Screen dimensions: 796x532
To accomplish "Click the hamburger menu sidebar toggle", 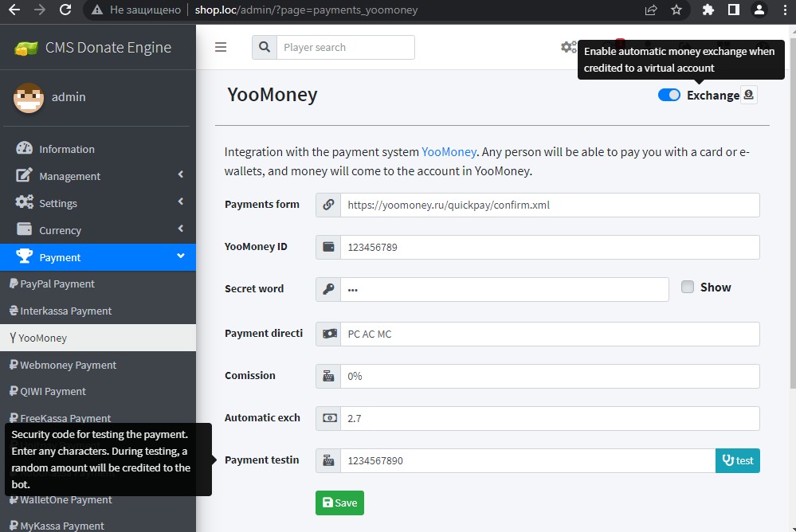I will (x=221, y=47).
